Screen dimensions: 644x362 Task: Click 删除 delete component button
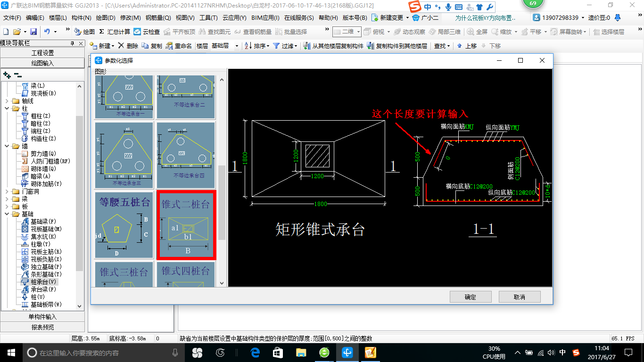(x=128, y=46)
